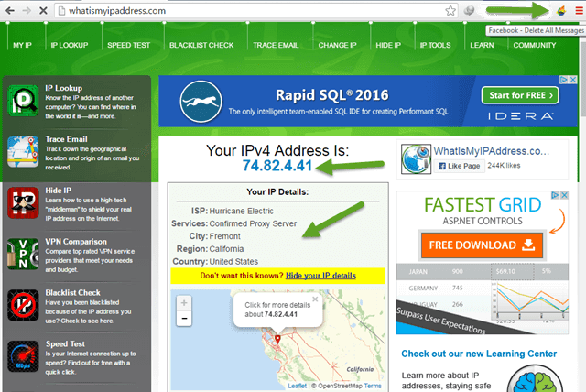
Task: Open the COMMUNITY menu item
Action: pos(535,45)
